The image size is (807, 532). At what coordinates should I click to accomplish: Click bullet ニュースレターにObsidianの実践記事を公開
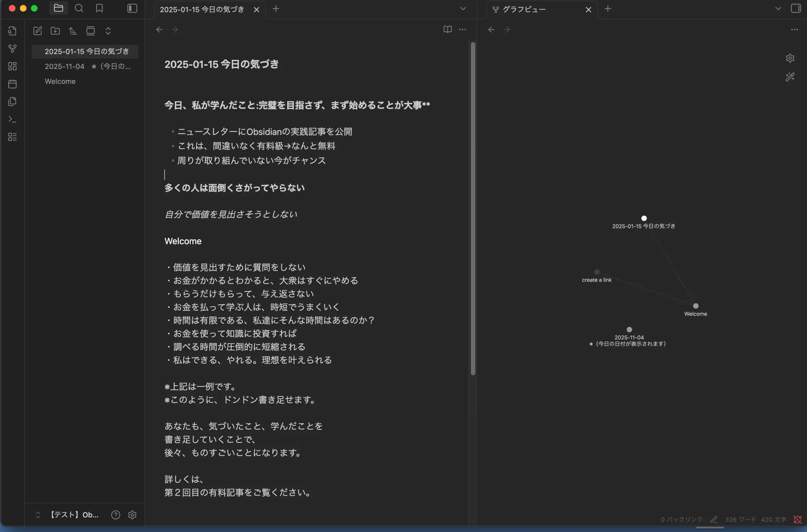point(265,132)
